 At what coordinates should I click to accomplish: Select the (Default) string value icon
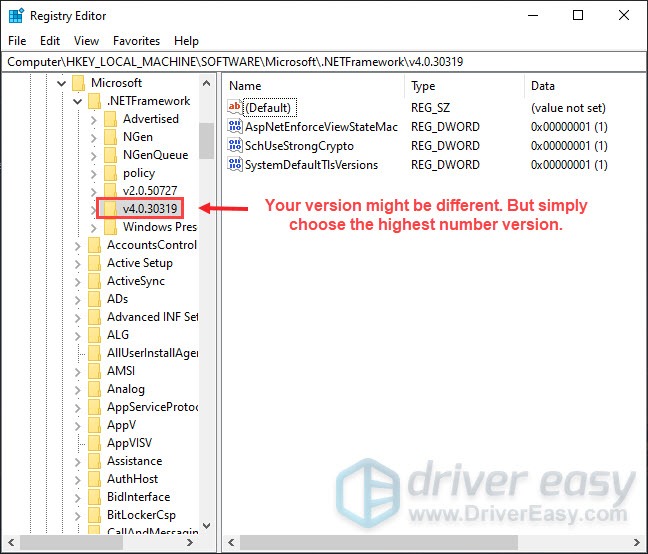click(x=235, y=108)
